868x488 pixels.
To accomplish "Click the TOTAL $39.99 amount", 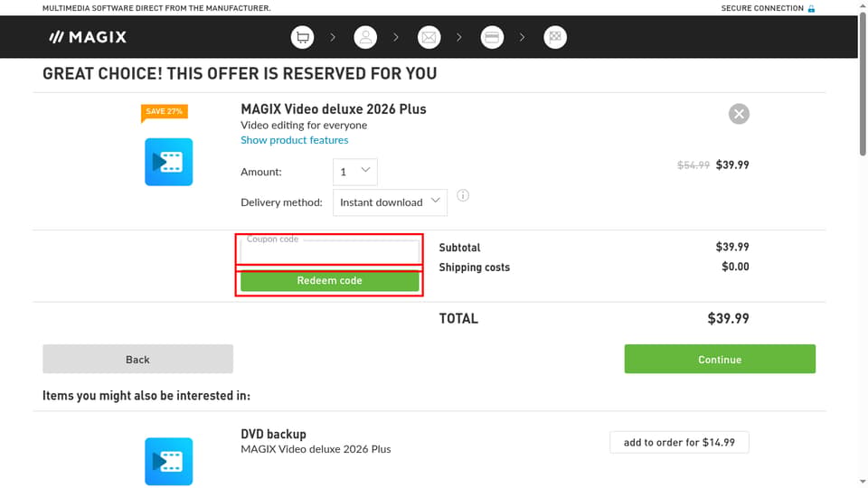I will click(x=728, y=319).
